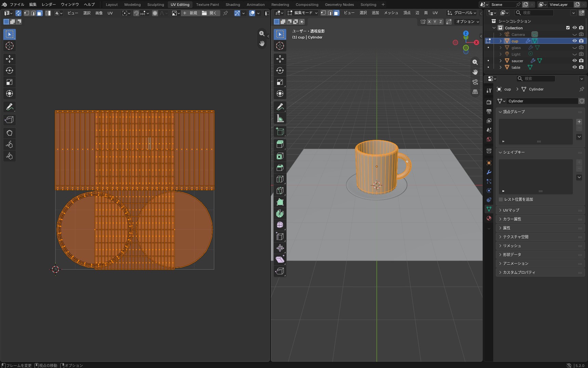Expand the Remesh panel
Screen dimensions: 588x368
click(x=540, y=246)
